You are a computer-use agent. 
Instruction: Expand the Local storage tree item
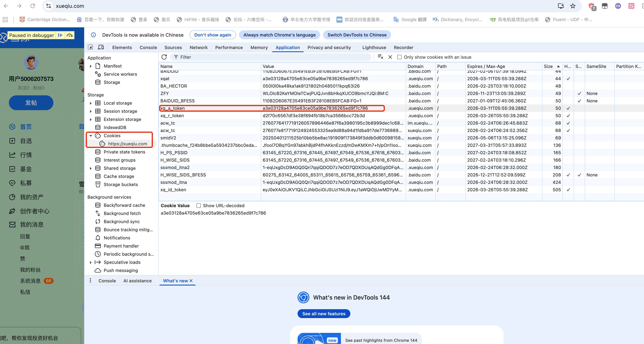(x=91, y=103)
